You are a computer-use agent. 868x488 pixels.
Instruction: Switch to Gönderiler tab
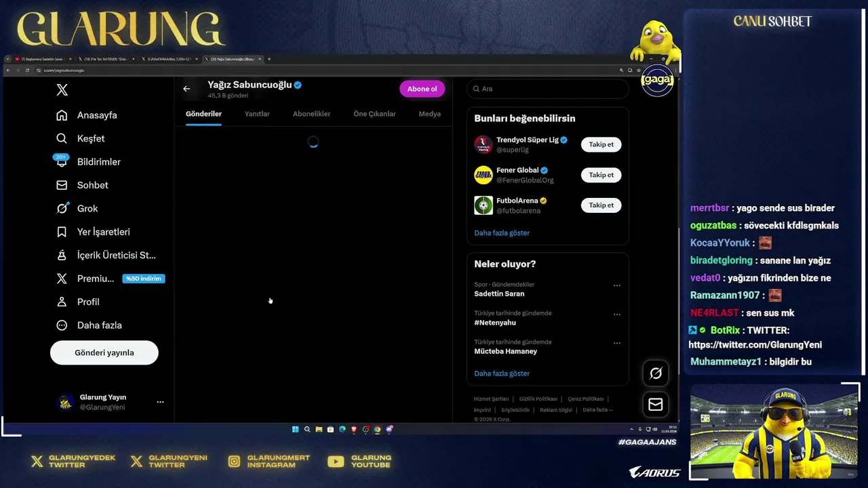(x=203, y=114)
